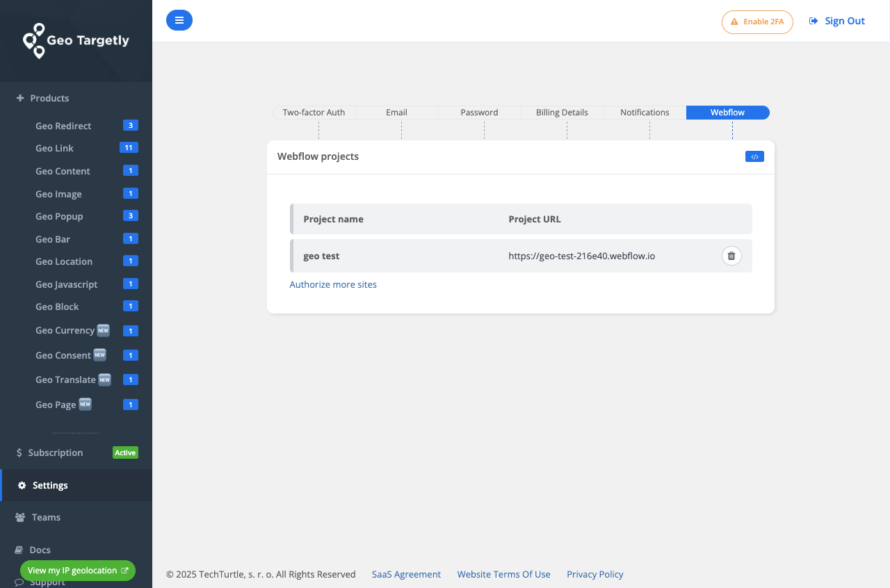Viewport: 890px width, 588px height.
Task: Select Geo Currency from the sidebar
Action: (x=64, y=330)
